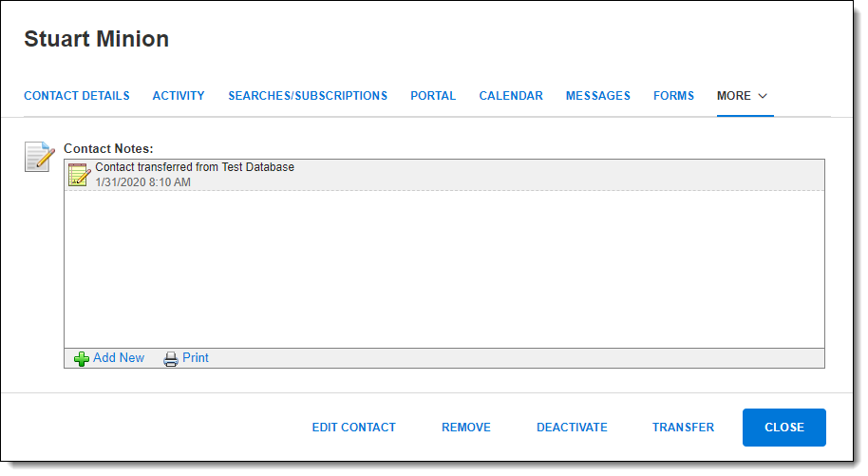
Task: Click the 1/31/2020 8:10 AM timestamp
Action: (x=142, y=182)
